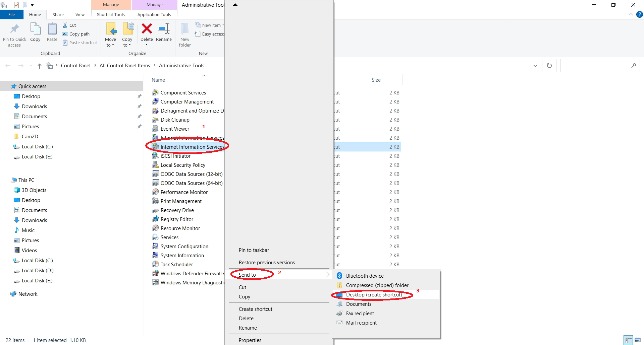The image size is (644, 345).
Task: Click the Rename icon in the Organize group
Action: 164,29
